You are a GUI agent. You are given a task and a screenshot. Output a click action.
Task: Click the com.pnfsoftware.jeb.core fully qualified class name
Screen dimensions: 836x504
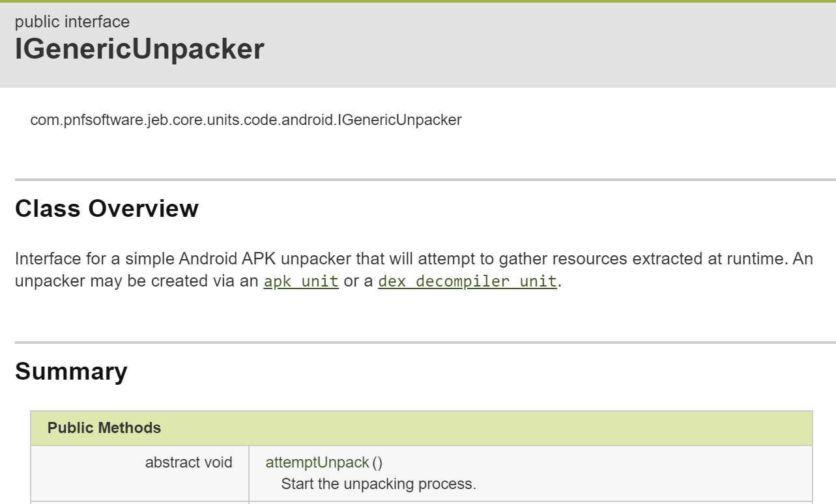(246, 120)
